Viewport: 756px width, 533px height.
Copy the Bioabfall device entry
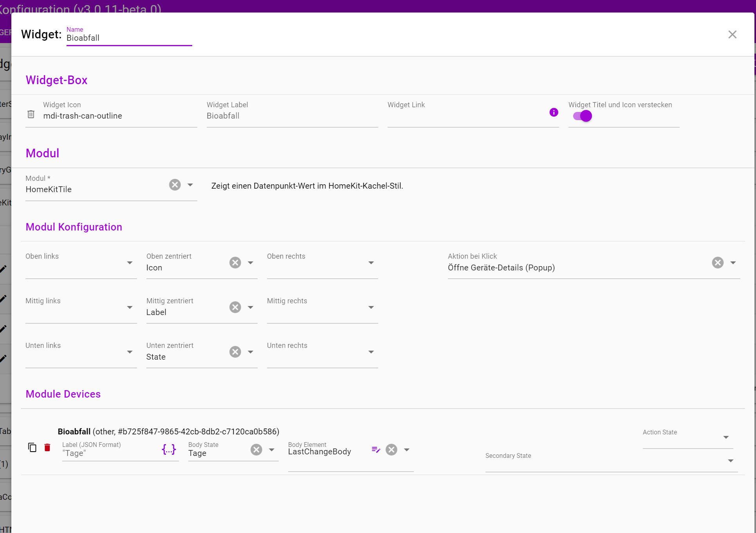click(x=32, y=447)
